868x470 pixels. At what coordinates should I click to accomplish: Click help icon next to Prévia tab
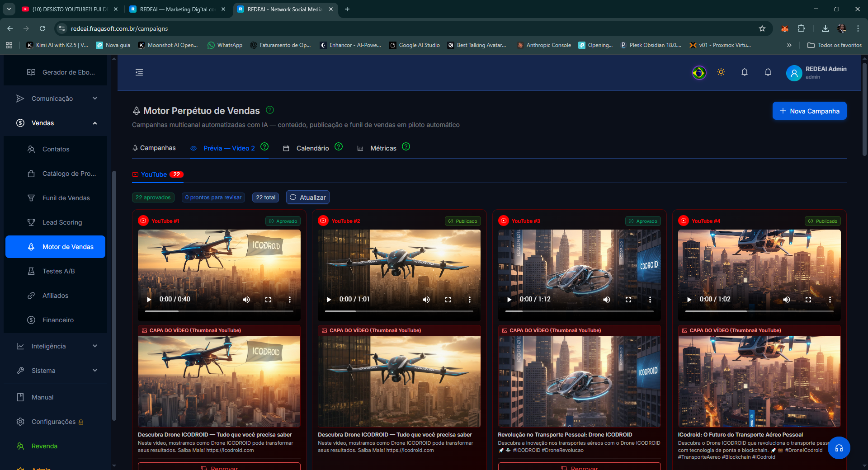pyautogui.click(x=265, y=146)
